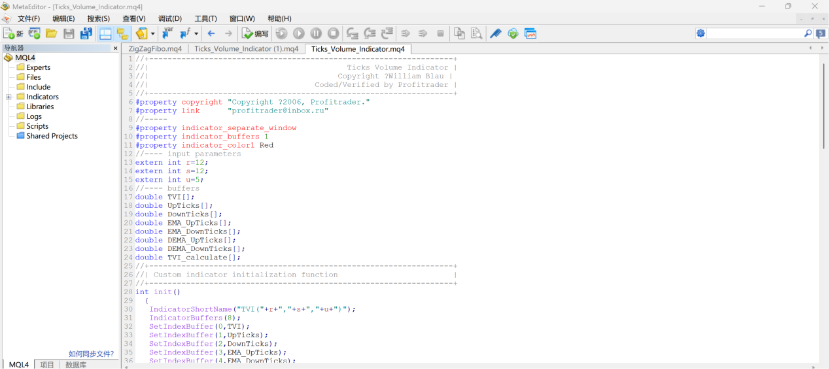The width and height of the screenshot is (829, 369).
Task: Click inside the toolbar search field
Action: coord(755,33)
